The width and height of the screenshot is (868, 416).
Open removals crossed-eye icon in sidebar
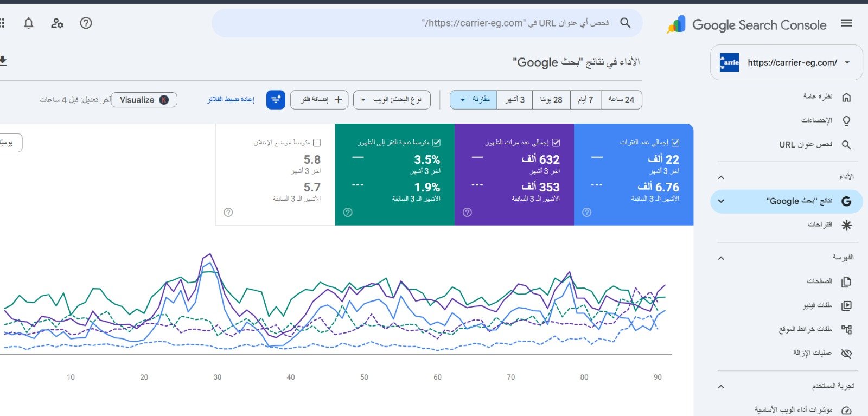[846, 354]
